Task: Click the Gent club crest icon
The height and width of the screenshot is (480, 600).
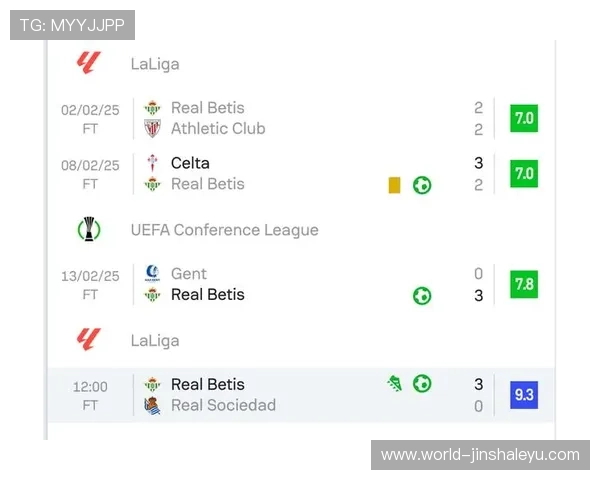Action: [152, 273]
